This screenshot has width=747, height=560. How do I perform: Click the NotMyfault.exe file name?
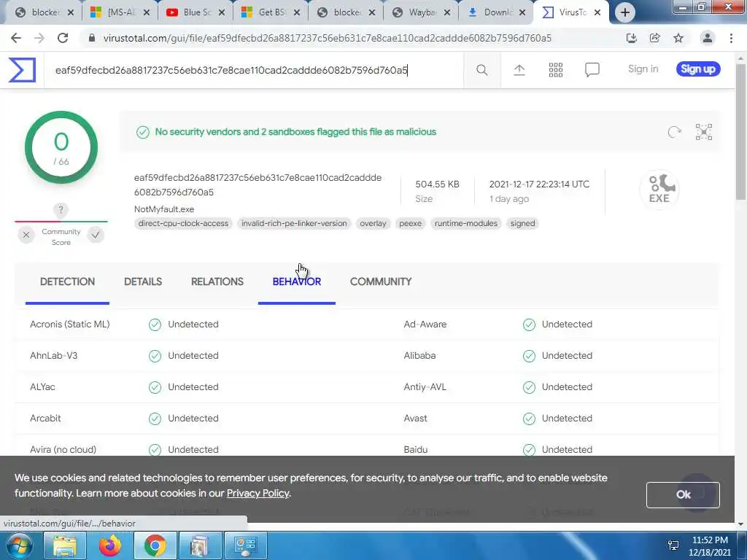tap(164, 209)
